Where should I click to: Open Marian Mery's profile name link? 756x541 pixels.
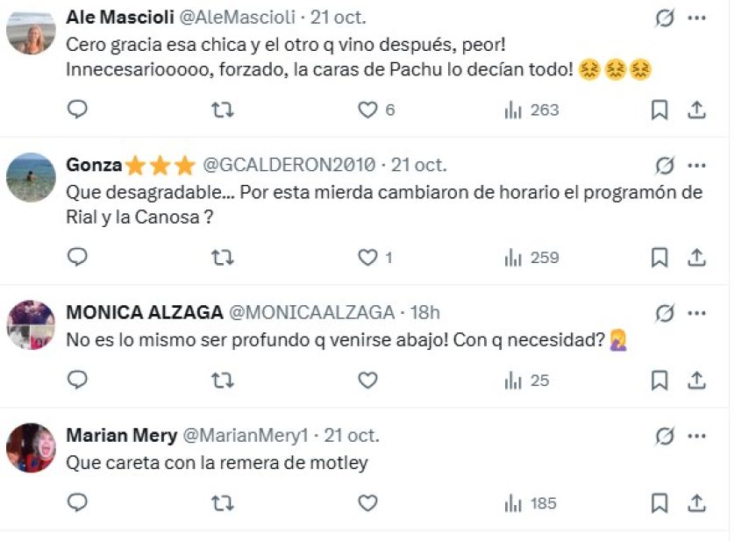(x=121, y=436)
